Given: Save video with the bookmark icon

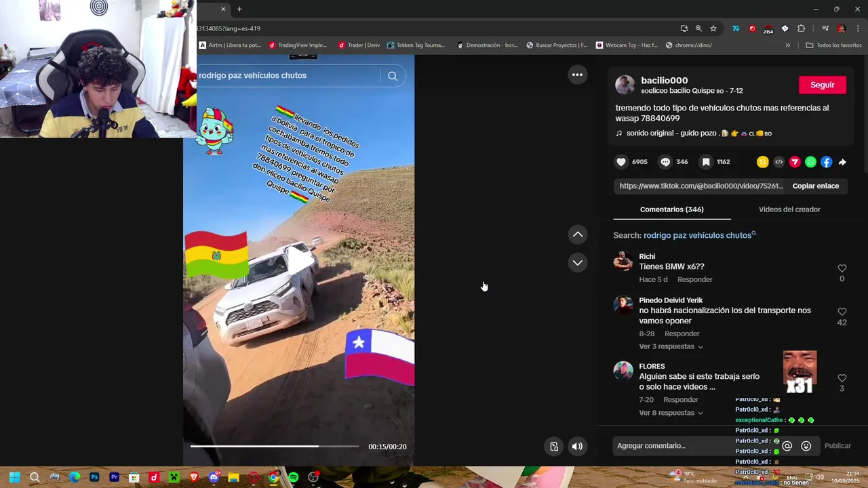Looking at the screenshot, I should (706, 162).
